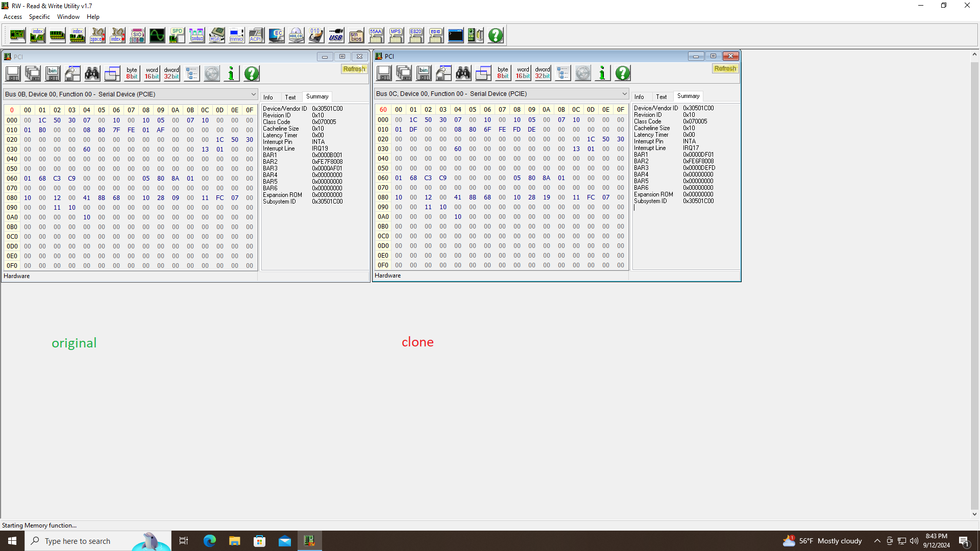The image size is (980, 551).
Task: Switch to Text tab in left PCI window
Action: [x=290, y=97]
